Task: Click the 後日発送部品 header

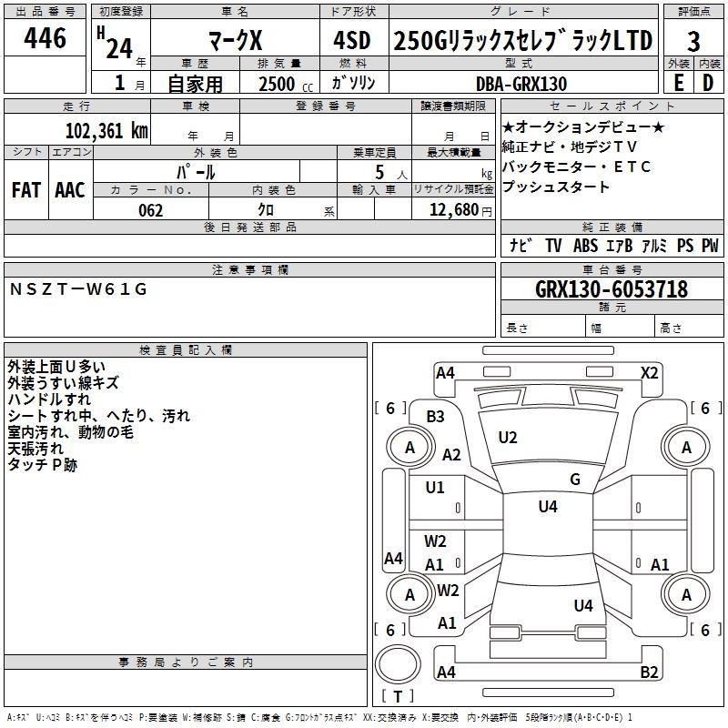Action: click(x=249, y=227)
